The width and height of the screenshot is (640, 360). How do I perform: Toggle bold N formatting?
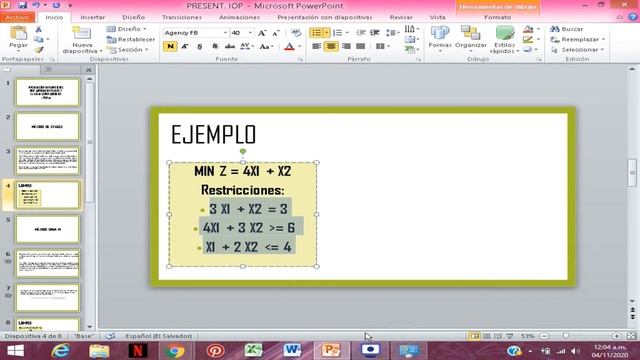pyautogui.click(x=170, y=47)
